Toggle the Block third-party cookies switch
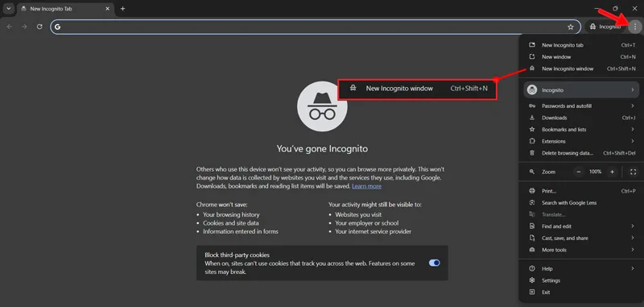This screenshot has height=307, width=644. coord(434,263)
